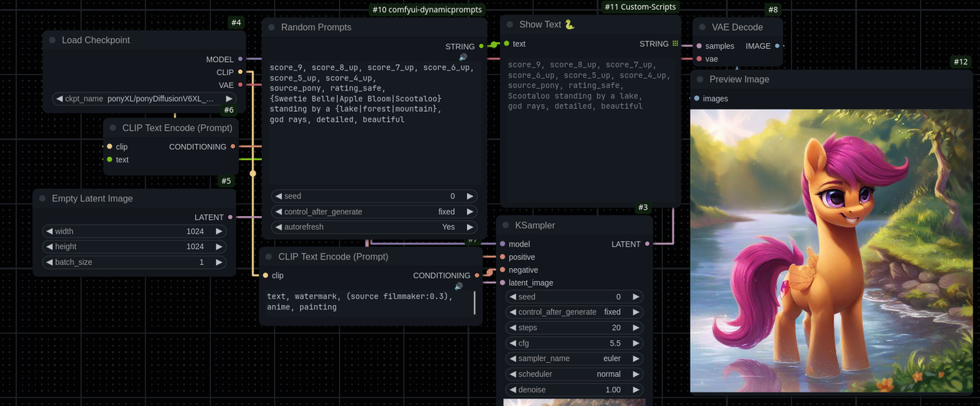
Task: Click into the Random Prompts text area
Action: coord(374,123)
